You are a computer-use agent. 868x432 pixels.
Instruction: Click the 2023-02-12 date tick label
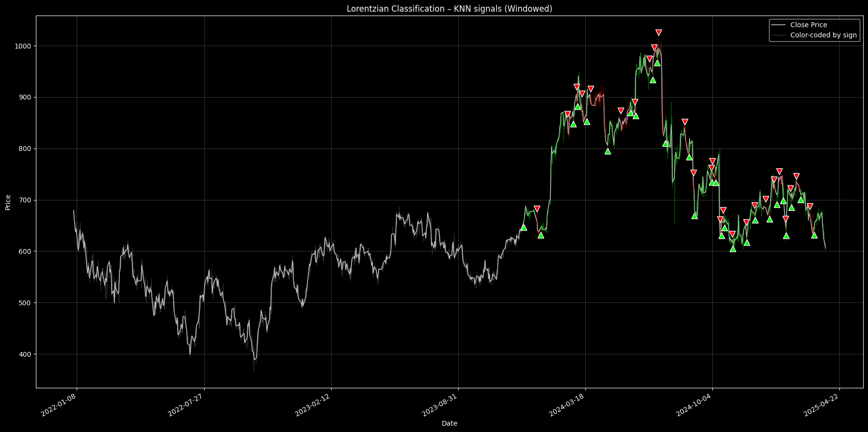pos(313,404)
